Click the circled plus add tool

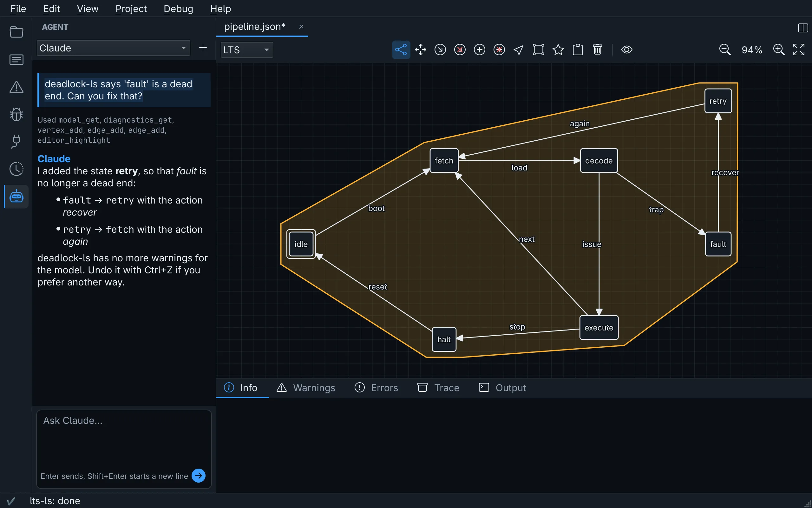tap(480, 50)
